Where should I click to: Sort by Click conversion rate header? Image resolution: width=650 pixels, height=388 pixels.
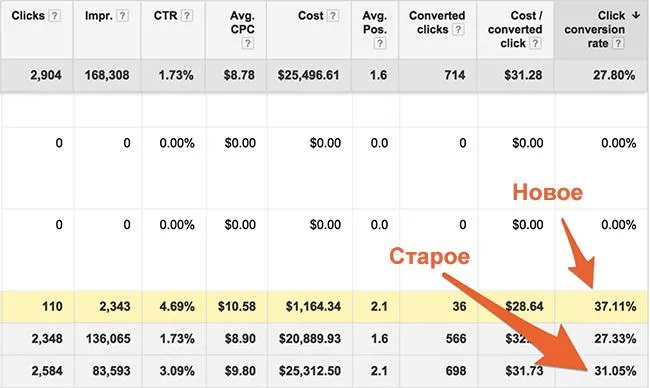(x=594, y=29)
